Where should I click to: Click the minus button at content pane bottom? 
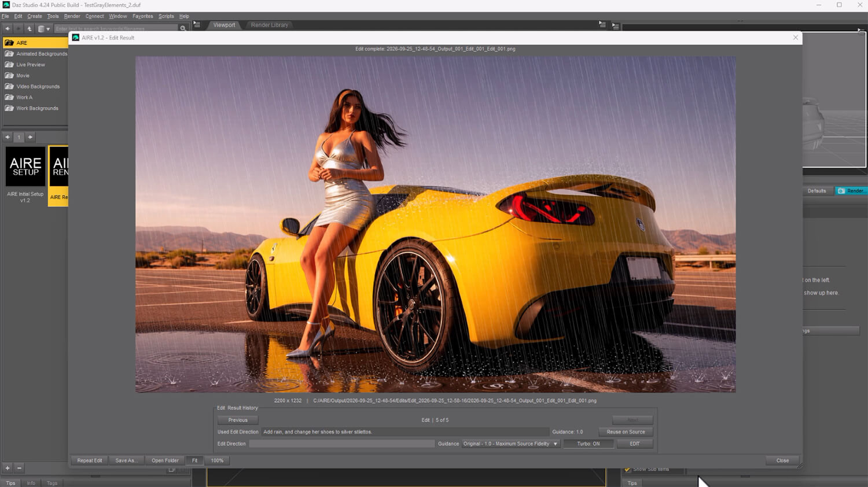click(19, 468)
